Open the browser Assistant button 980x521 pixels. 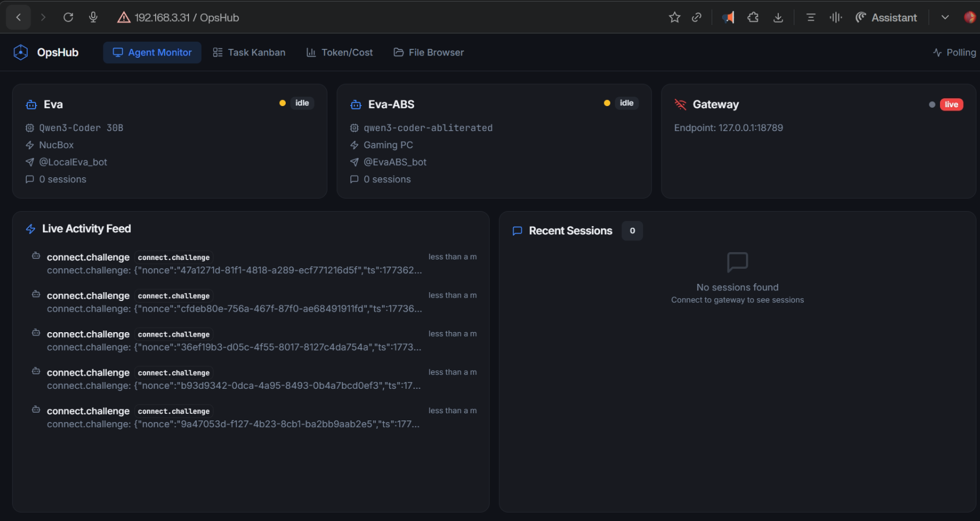[x=886, y=17]
